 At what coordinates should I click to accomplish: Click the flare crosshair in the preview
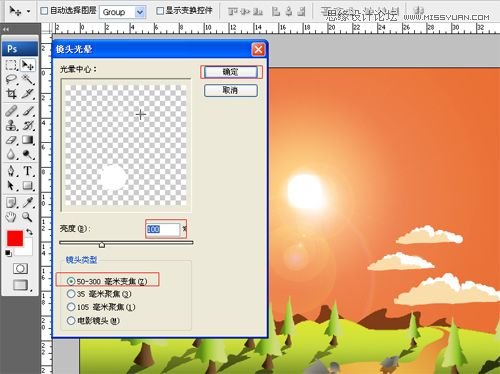pos(141,115)
